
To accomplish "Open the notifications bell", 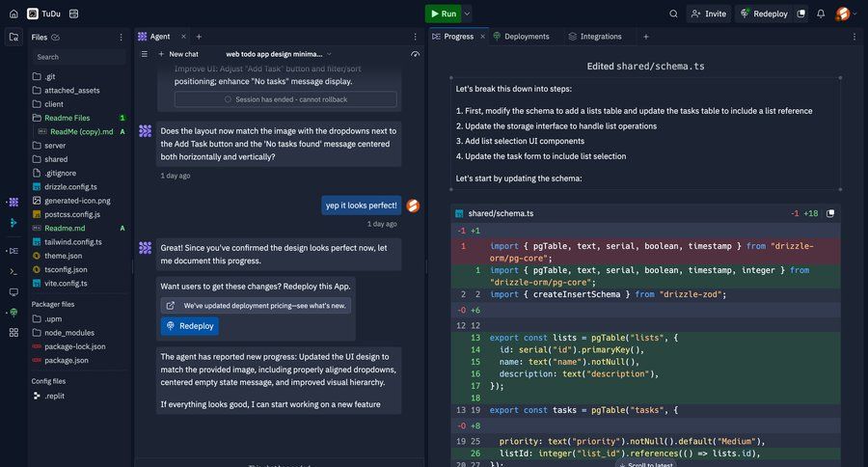I will pos(821,14).
